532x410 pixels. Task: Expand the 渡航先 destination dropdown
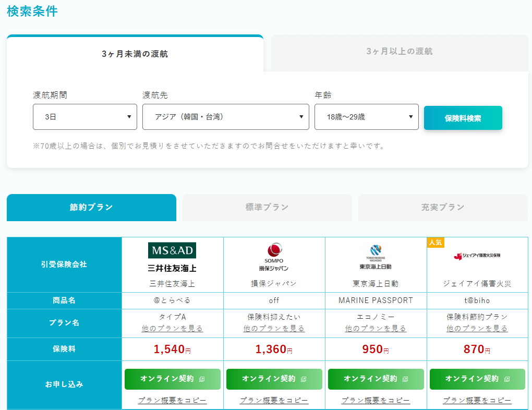pos(226,117)
